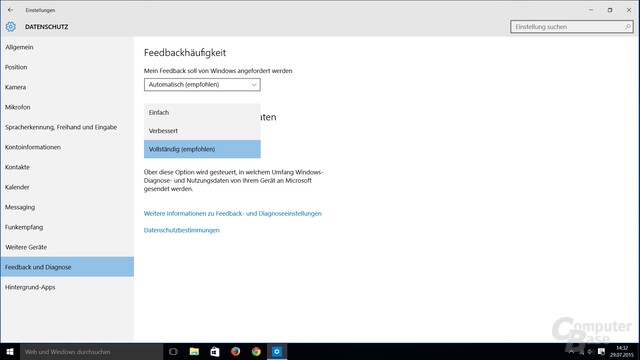The width and height of the screenshot is (640, 360).
Task: Select Feedback und Diagnose section
Action: (67, 267)
